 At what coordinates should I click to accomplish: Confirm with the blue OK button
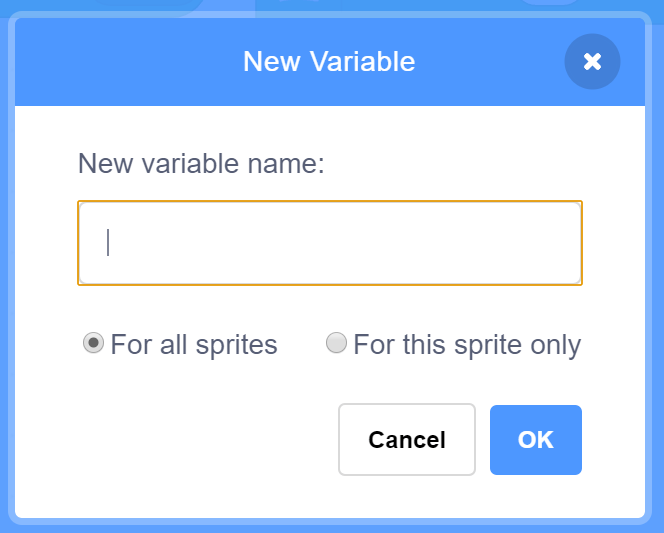[535, 440]
